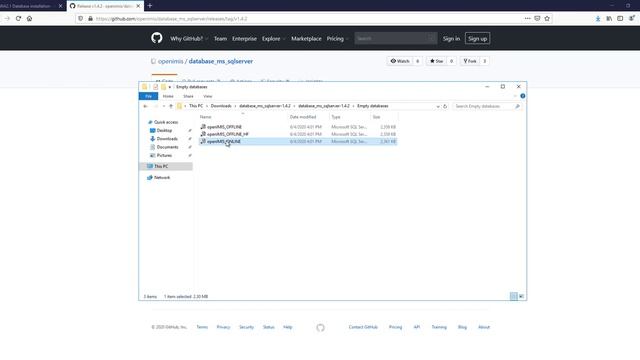Open a new browser tab
The image size is (640, 360).
click(x=150, y=6)
